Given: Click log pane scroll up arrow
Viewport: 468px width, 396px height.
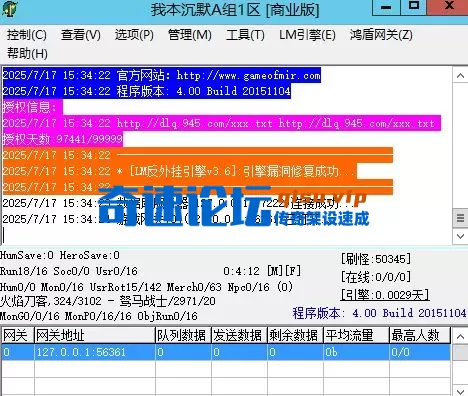Looking at the screenshot, I should (460, 76).
